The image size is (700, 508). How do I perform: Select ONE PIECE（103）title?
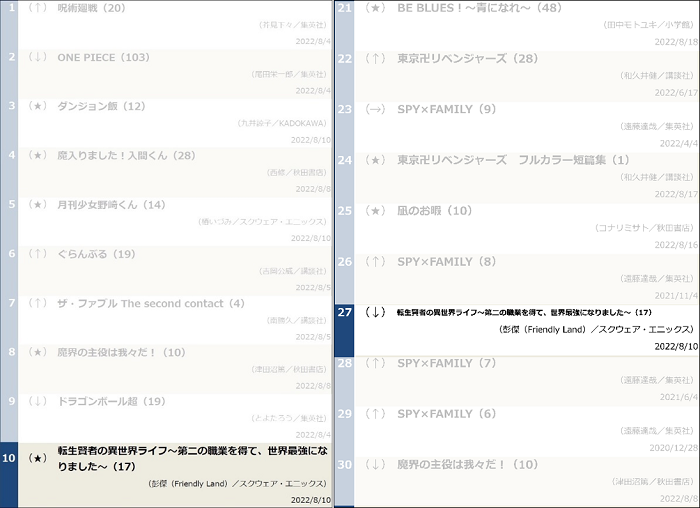click(x=104, y=57)
